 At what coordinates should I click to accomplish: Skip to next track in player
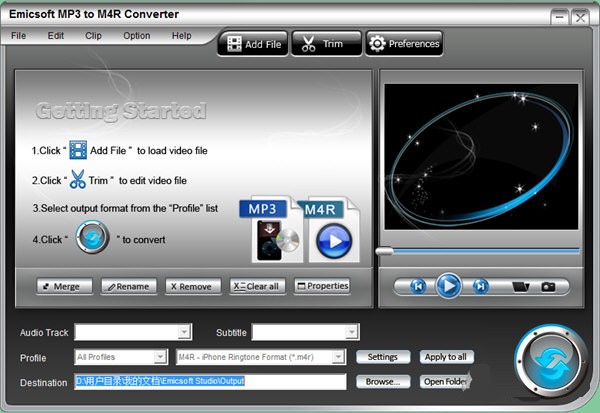pos(481,286)
